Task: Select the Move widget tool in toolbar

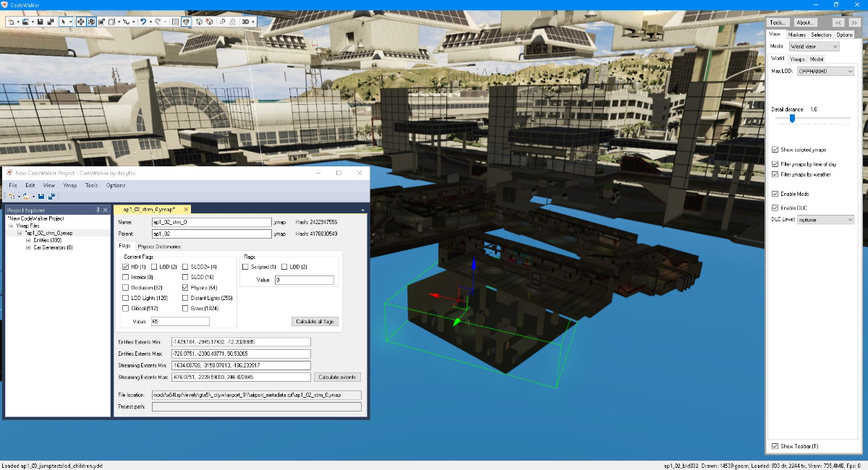Action: pos(80,22)
